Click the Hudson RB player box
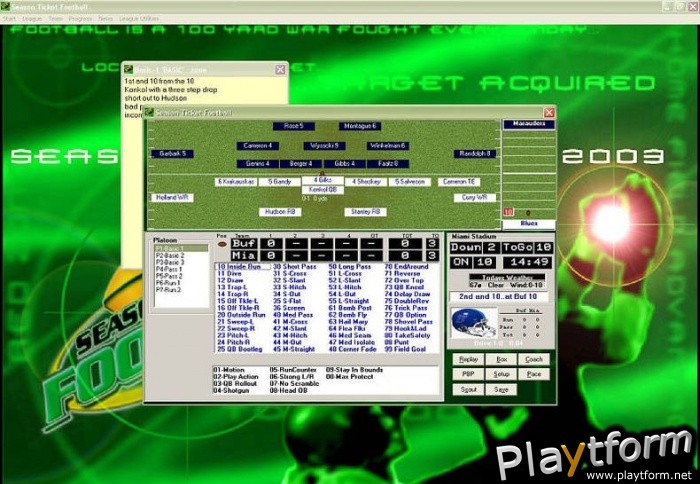Screen dimensions: 700x484 click(280, 212)
